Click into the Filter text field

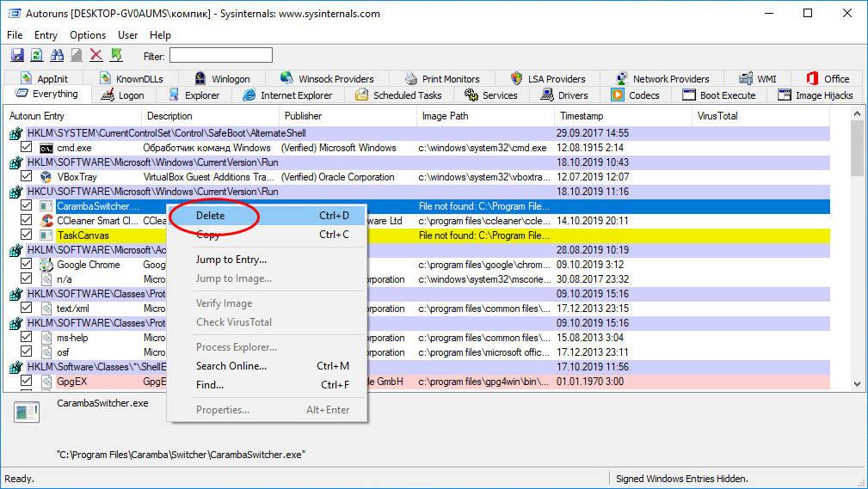(x=221, y=55)
